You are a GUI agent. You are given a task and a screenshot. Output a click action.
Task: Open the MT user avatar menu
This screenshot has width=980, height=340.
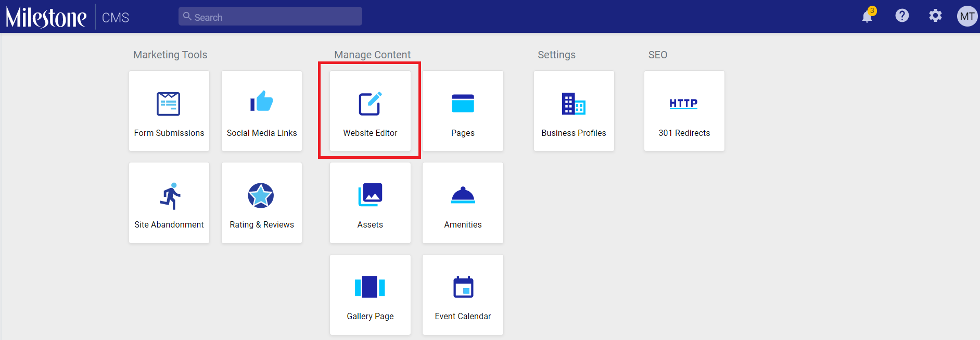[x=967, y=16]
